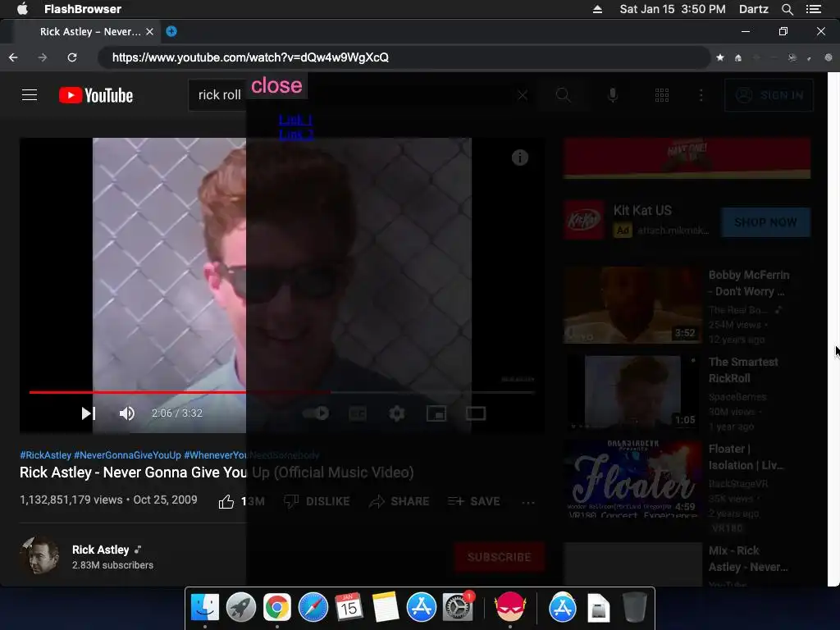Click the Dartz user menu
This screenshot has height=630, width=840.
click(x=754, y=9)
